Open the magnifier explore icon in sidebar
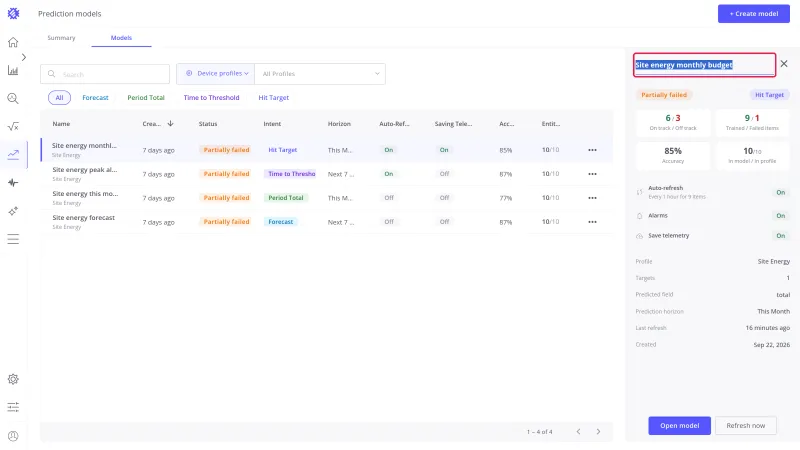 (13, 98)
